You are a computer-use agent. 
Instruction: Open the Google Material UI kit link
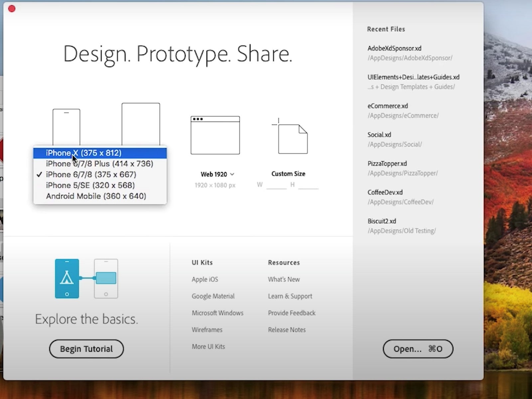[x=213, y=296]
